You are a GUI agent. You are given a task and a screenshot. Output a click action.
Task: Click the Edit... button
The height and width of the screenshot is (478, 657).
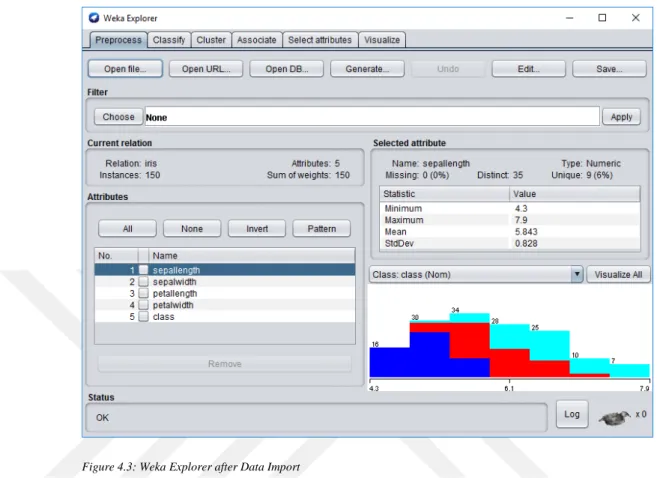coord(528,69)
